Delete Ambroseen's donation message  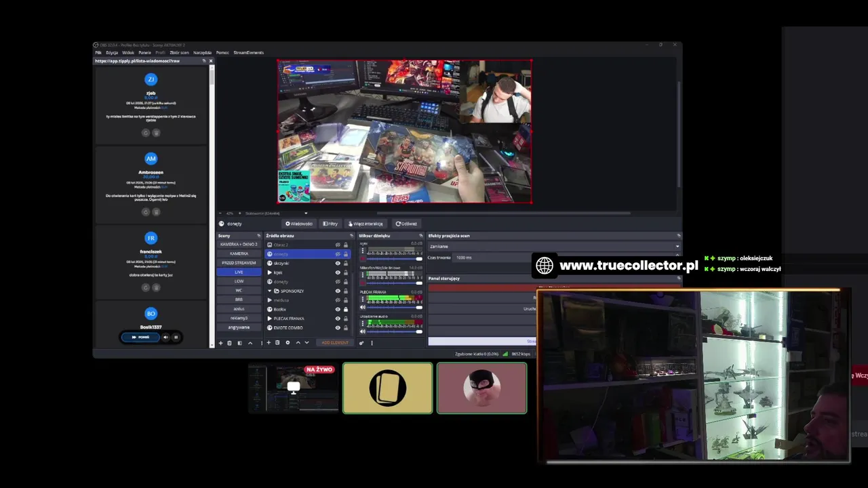click(156, 212)
